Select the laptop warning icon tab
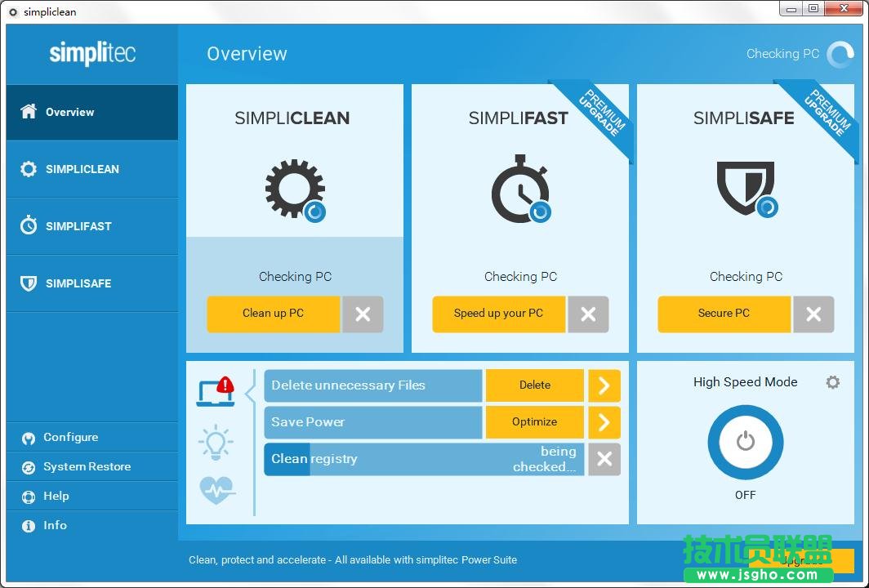Viewport: 869px width, 588px height. pyautogui.click(x=216, y=391)
